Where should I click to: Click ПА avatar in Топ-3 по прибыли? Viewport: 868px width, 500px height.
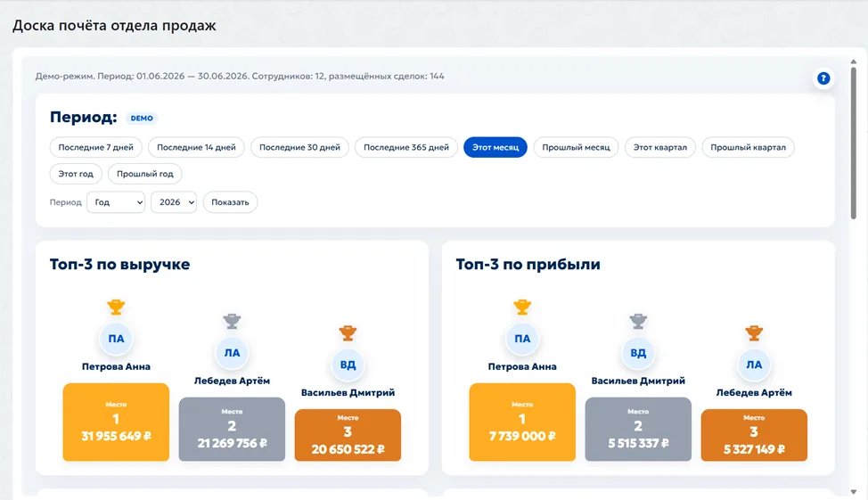[522, 339]
